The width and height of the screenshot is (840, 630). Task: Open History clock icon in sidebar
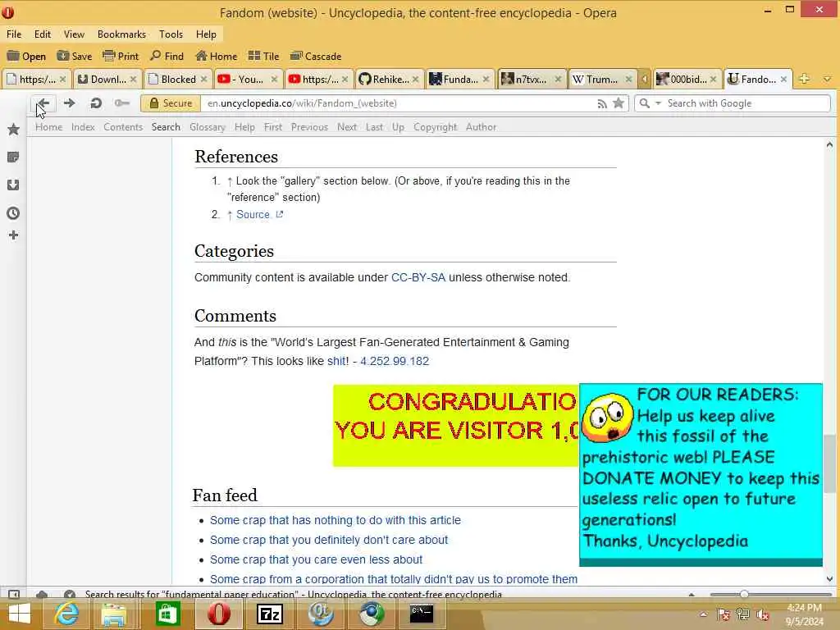13,213
